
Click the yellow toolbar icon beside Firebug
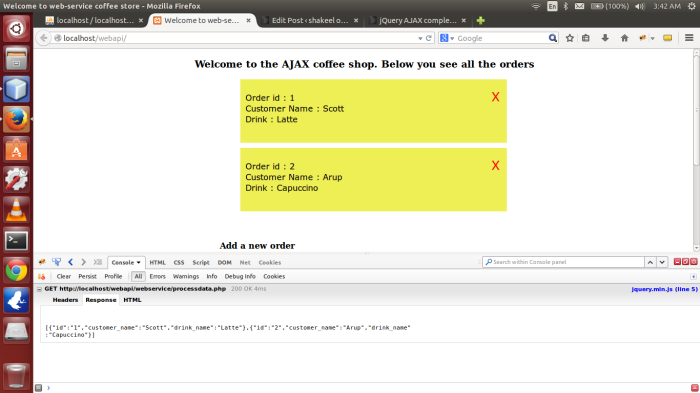[x=667, y=38]
